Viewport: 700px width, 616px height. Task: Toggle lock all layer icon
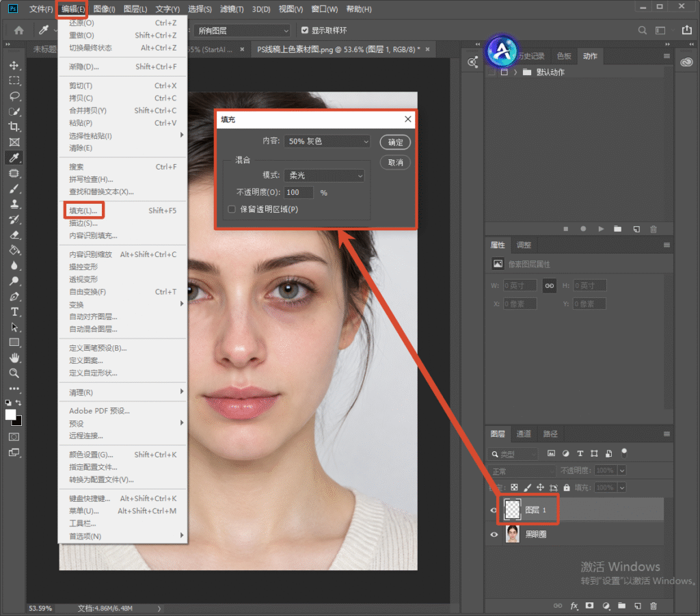567,487
